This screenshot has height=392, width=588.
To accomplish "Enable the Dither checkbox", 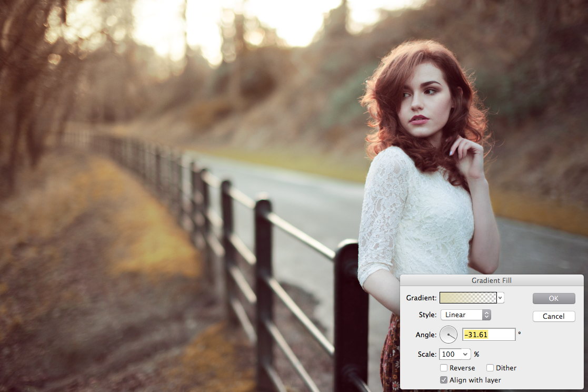I will [x=490, y=368].
